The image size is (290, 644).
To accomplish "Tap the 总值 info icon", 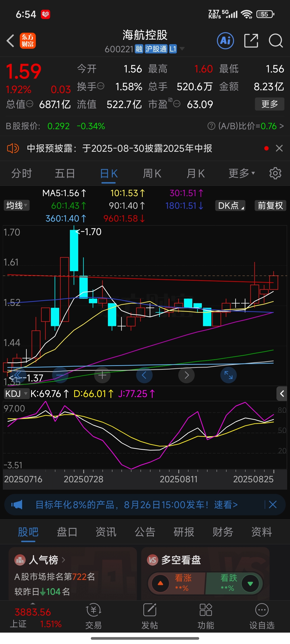I will (29, 104).
